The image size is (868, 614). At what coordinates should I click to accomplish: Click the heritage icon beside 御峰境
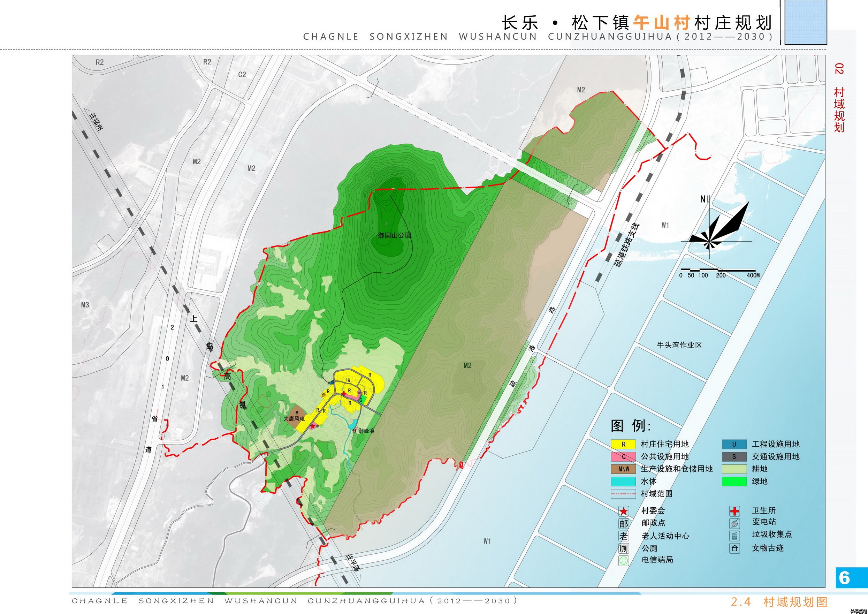pos(354,431)
